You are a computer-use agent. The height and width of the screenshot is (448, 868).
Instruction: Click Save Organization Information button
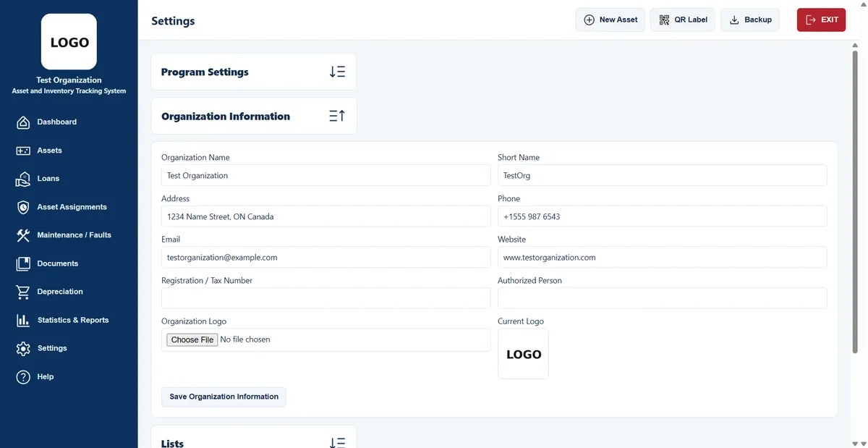(x=224, y=397)
